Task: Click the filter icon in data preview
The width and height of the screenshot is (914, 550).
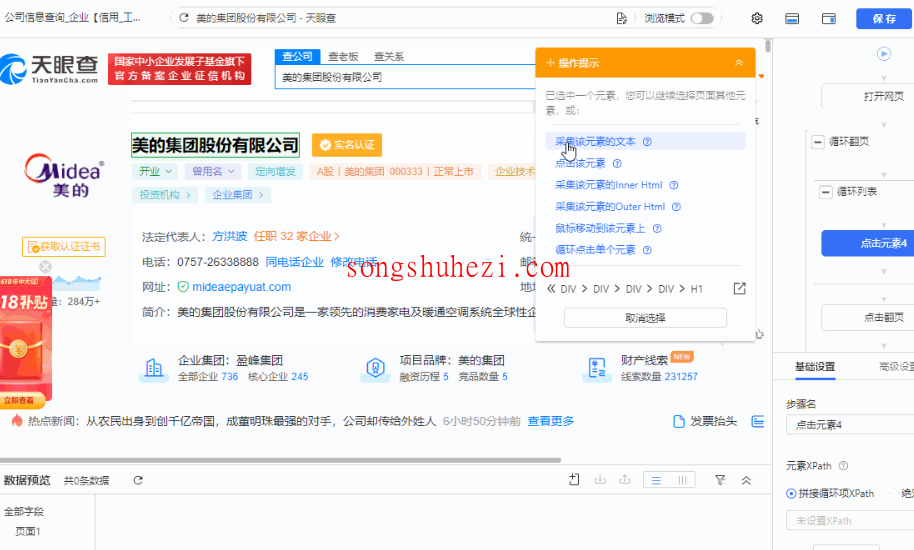Action: (720, 480)
